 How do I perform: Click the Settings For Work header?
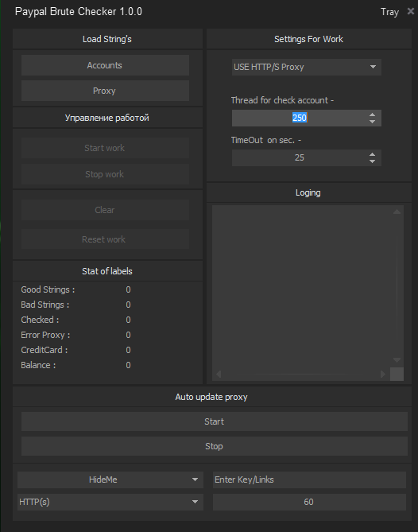coord(309,39)
